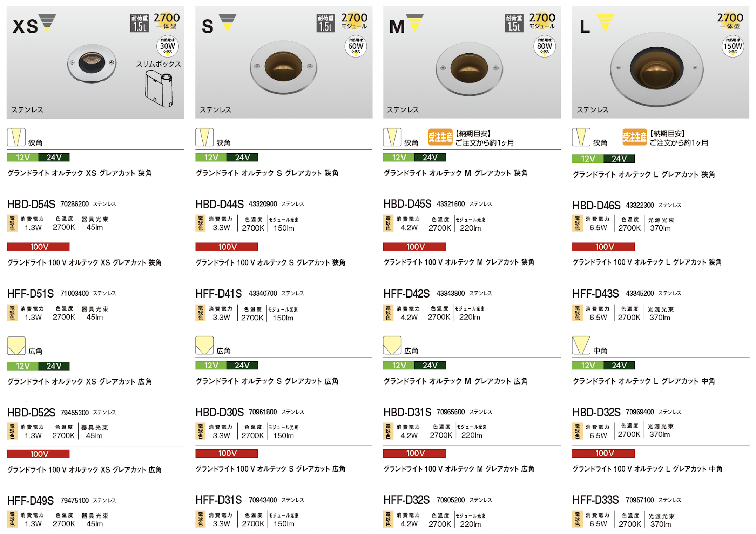Open the HBD-D44S model number
The image size is (756, 534).
point(220,204)
